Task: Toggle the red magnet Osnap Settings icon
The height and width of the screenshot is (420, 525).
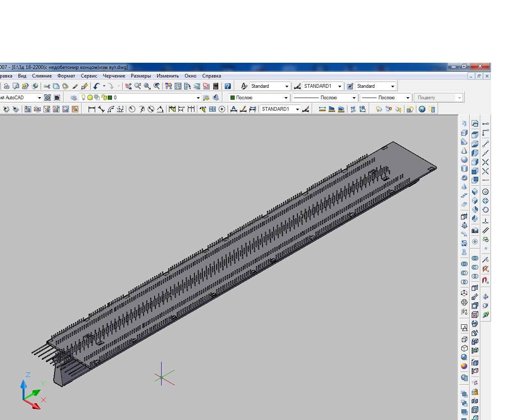Action: [x=486, y=280]
